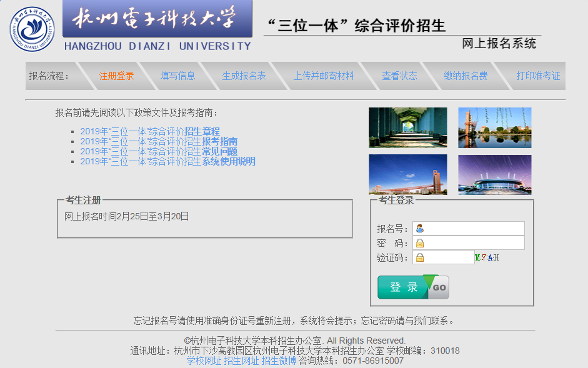
Task: Click the lakeside reflection campus photo
Action: pyautogui.click(x=495, y=127)
